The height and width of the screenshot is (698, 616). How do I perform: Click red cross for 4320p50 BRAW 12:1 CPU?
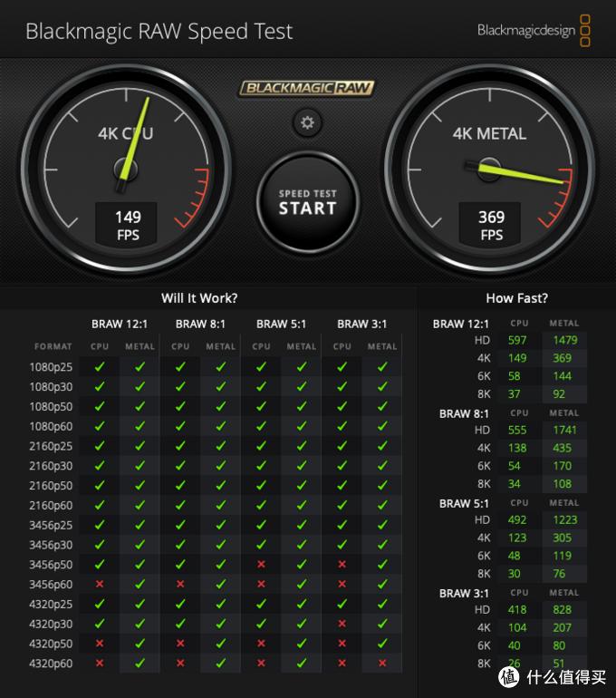coord(100,644)
